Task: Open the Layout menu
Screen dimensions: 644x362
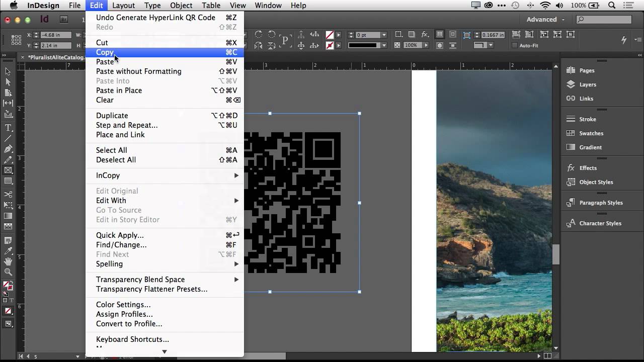Action: pyautogui.click(x=123, y=6)
